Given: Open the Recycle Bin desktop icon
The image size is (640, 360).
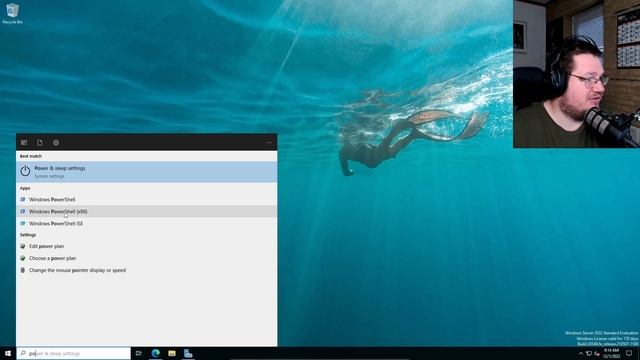Looking at the screenshot, I should point(12,13).
